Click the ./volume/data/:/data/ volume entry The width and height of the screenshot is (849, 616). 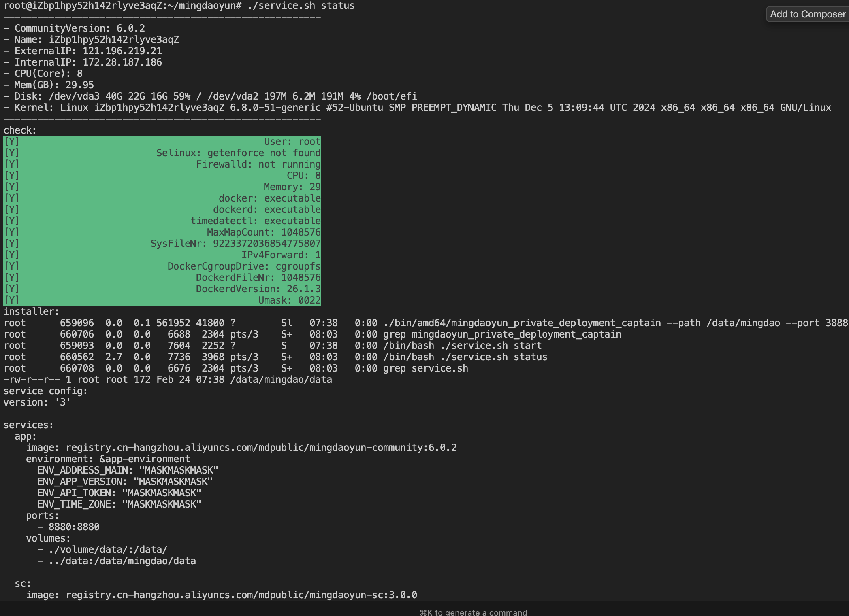click(108, 550)
